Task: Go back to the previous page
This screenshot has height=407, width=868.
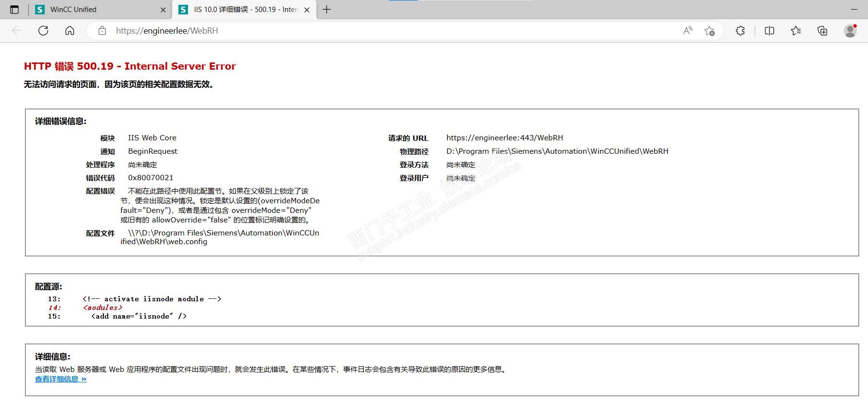Action: (17, 31)
